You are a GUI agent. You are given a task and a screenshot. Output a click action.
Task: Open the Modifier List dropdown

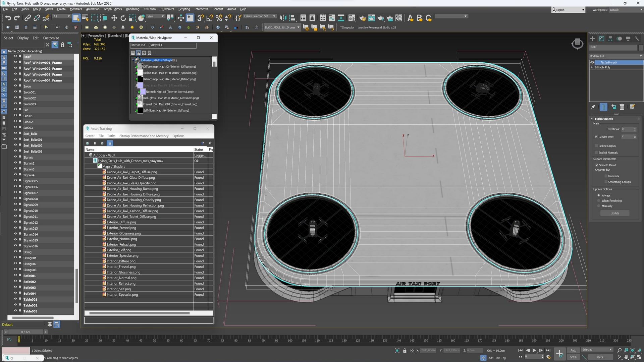(616, 56)
